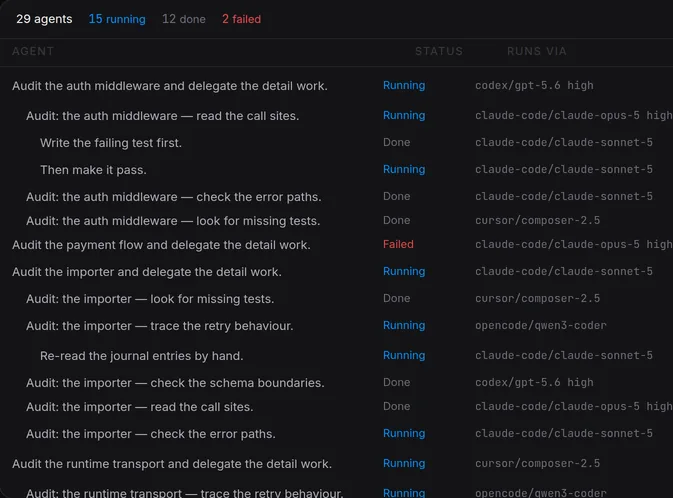Click 'codex/gpt-5.6 high' on importer schema boundaries row
Screen dimensions: 673x498
point(534,382)
